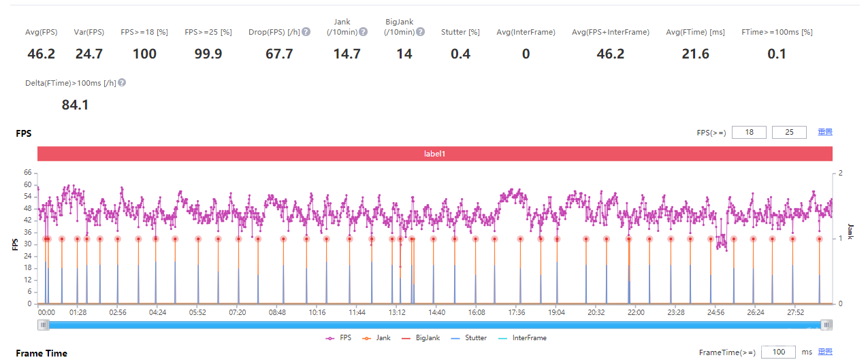Click the FrameTime threshold field showing 100

[778, 352]
